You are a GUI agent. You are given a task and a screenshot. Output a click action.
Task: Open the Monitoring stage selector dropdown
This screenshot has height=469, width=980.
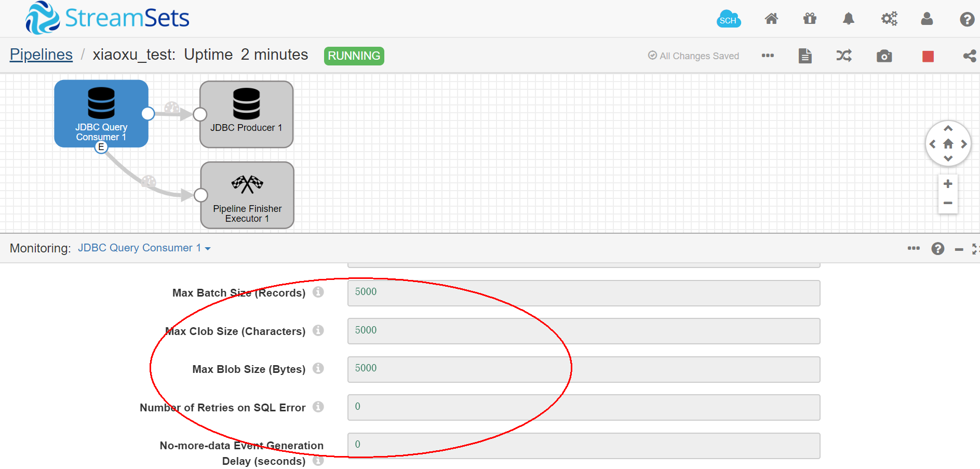click(144, 248)
